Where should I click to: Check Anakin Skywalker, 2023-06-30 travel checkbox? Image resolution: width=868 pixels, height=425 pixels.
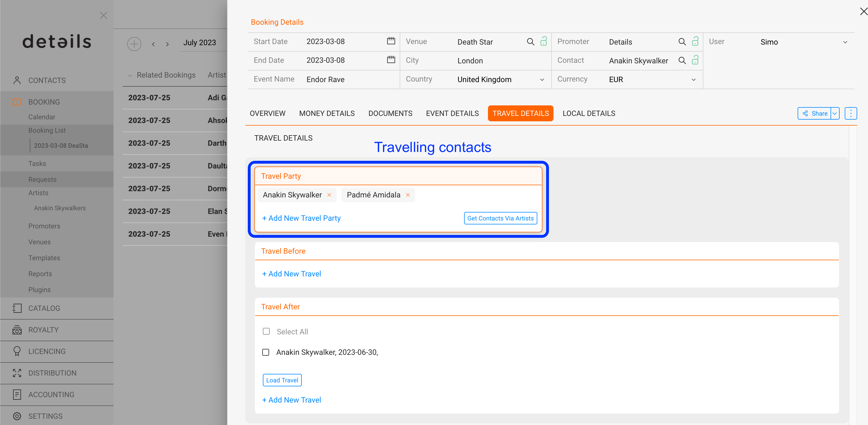(x=266, y=353)
